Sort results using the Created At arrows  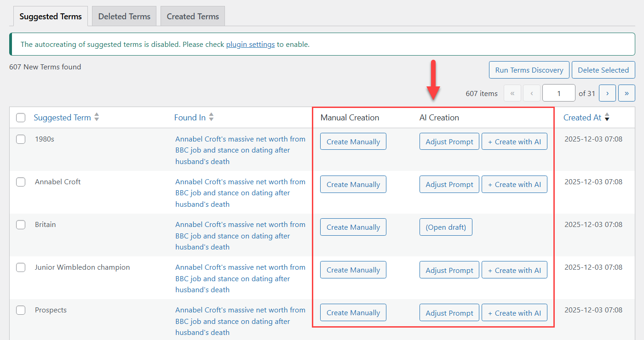click(607, 117)
